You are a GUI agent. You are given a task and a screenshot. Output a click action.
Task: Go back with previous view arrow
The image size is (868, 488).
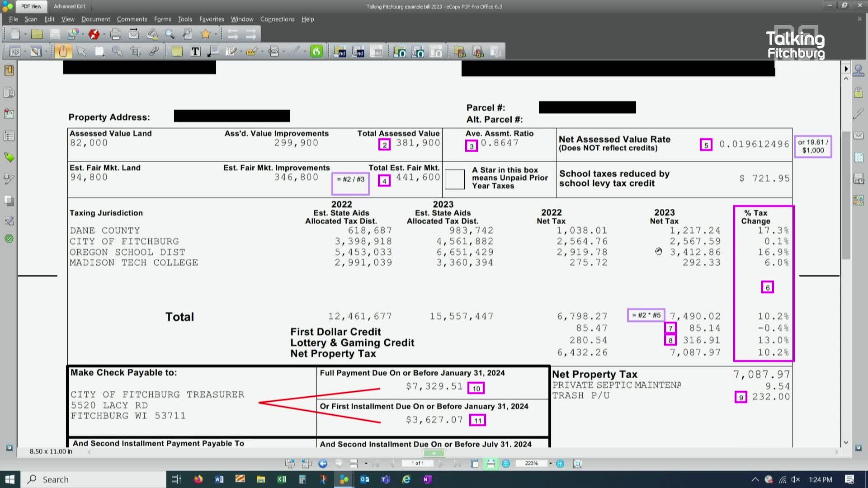(322, 463)
